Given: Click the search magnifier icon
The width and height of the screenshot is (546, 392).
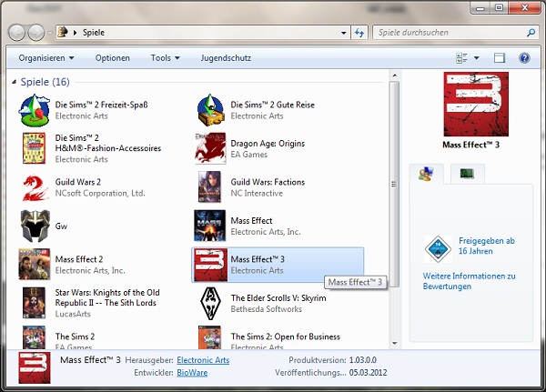Looking at the screenshot, I should click(x=531, y=33).
